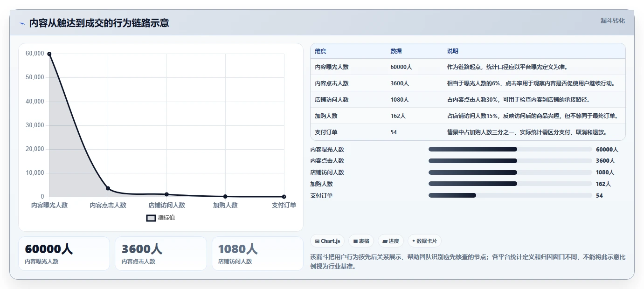Click the 店铺访问人数 progress bar

pos(510,172)
